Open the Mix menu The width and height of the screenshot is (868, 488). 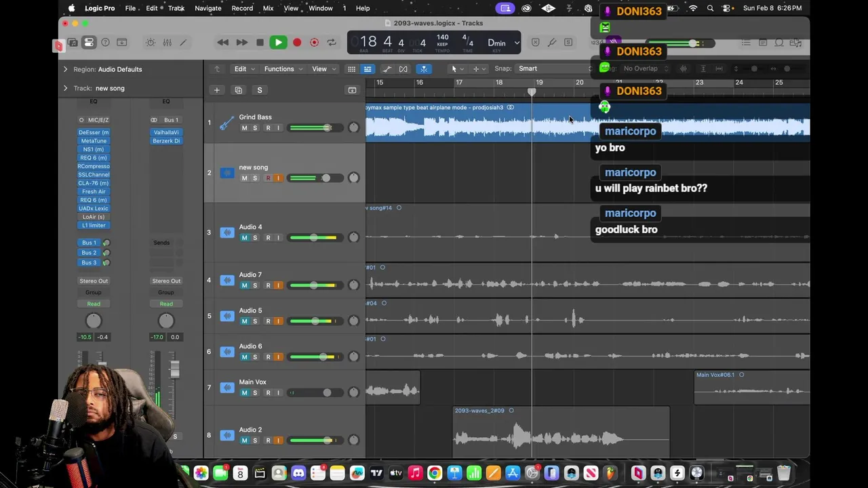[x=268, y=8]
